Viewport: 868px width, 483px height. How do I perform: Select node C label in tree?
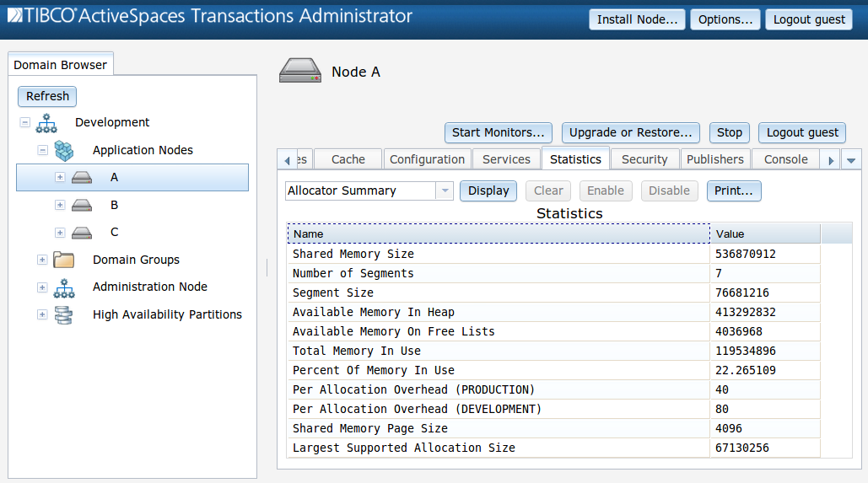[114, 233]
